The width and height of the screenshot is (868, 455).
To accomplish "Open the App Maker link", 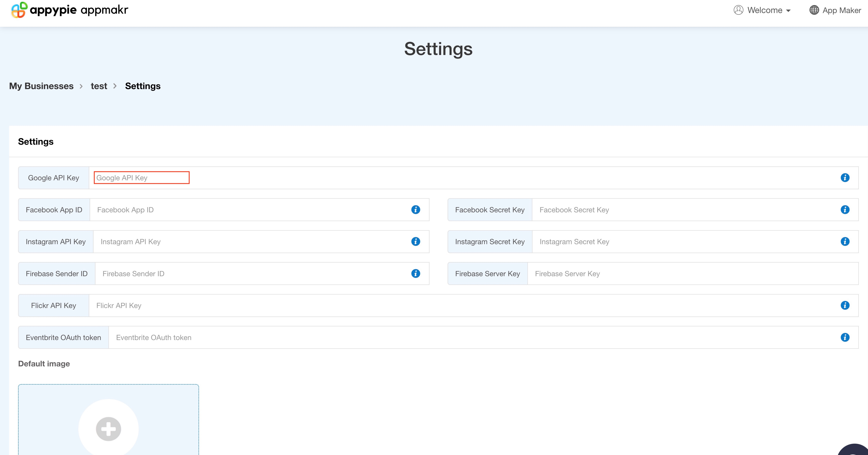I will tap(835, 10).
